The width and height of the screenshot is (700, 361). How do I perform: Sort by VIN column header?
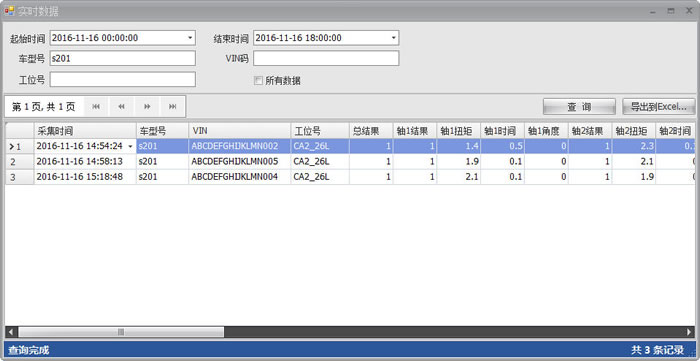[x=240, y=131]
